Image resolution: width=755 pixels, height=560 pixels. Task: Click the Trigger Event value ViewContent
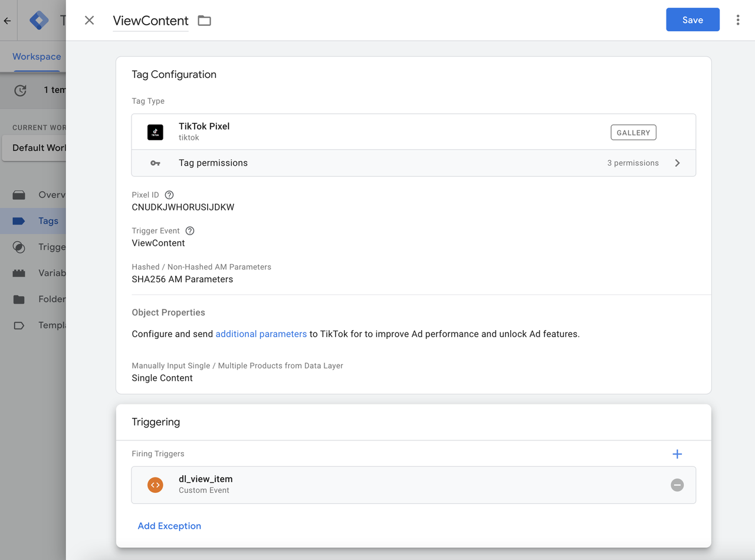pos(158,243)
